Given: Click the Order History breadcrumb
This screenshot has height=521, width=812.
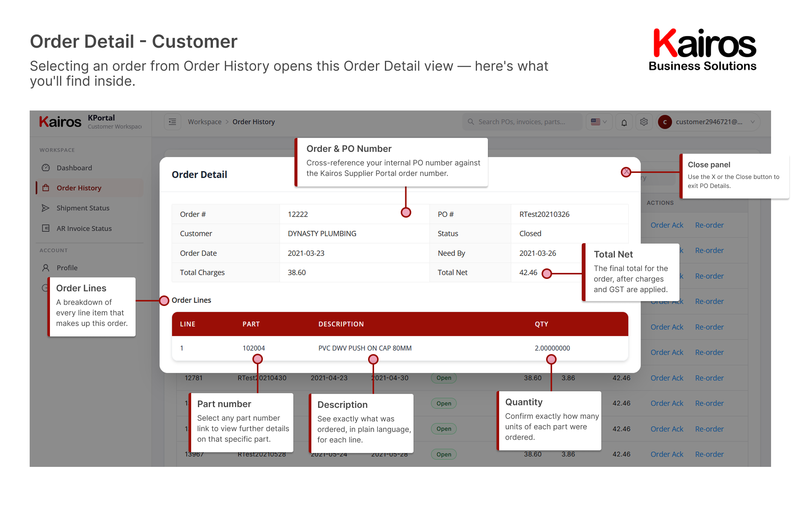Looking at the screenshot, I should [254, 122].
